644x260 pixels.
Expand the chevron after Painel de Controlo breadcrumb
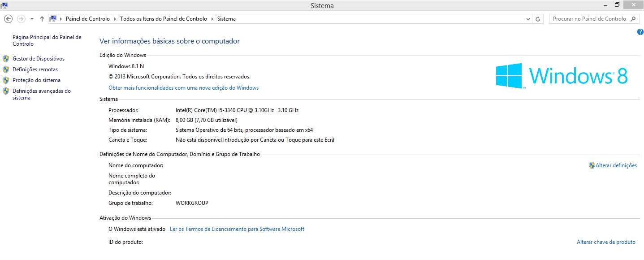115,19
